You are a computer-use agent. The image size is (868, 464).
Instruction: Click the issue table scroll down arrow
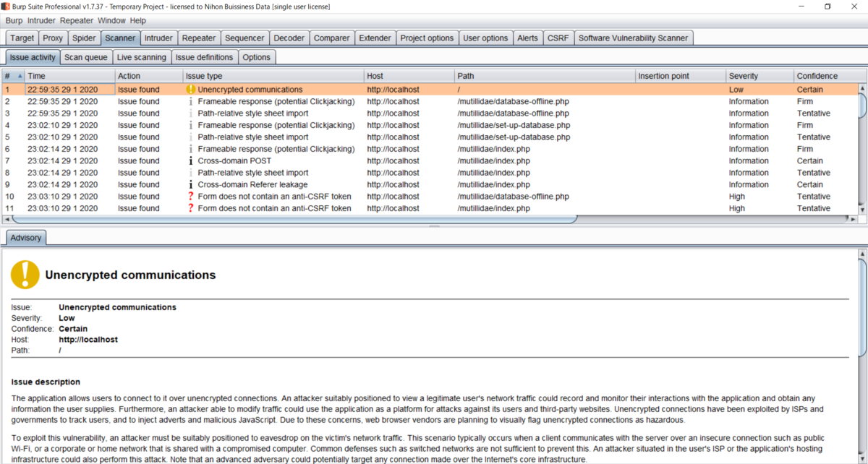pos(862,210)
